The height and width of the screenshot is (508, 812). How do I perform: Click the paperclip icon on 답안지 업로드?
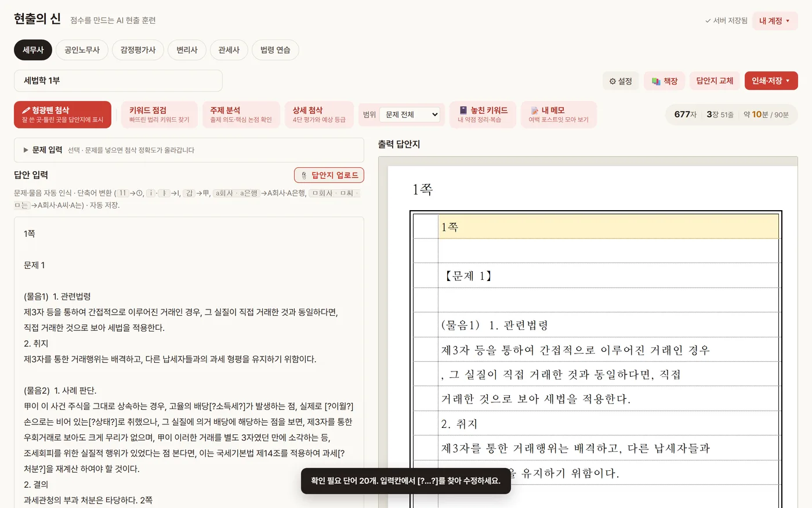click(x=304, y=175)
